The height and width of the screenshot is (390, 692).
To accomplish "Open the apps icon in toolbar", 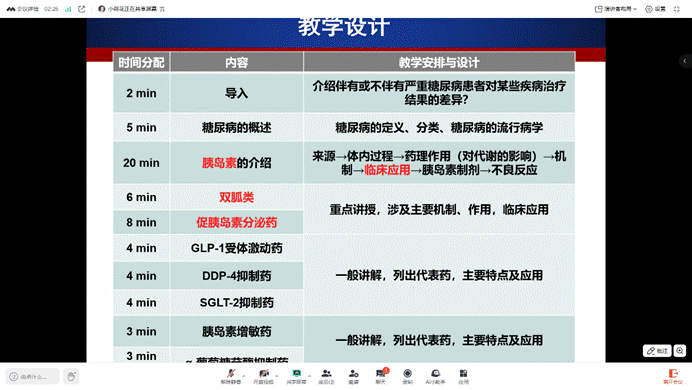I will [x=463, y=376].
